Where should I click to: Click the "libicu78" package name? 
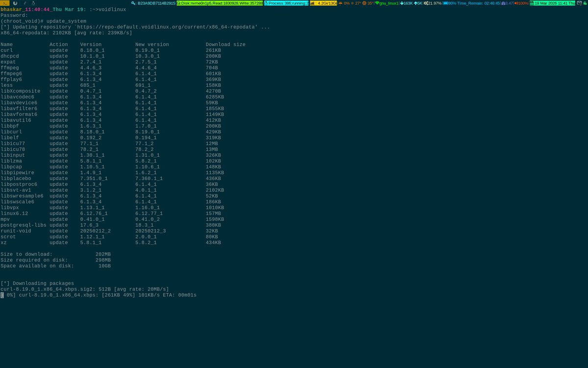click(x=13, y=150)
